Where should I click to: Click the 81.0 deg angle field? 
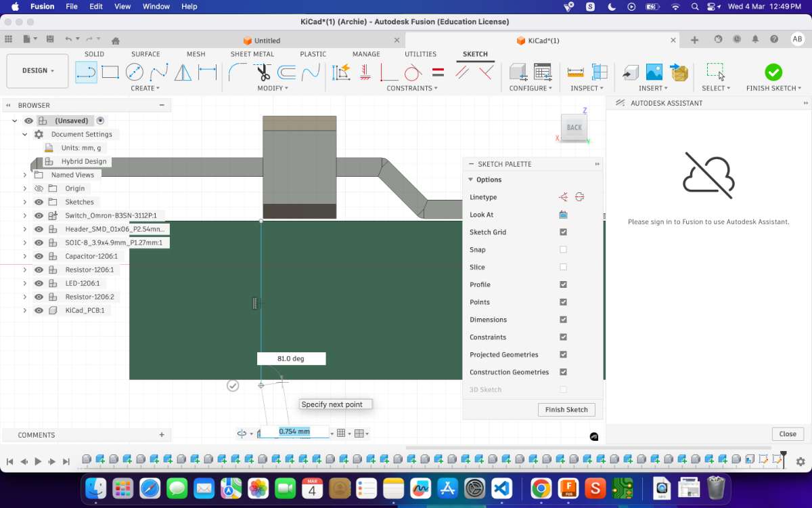[291, 359]
